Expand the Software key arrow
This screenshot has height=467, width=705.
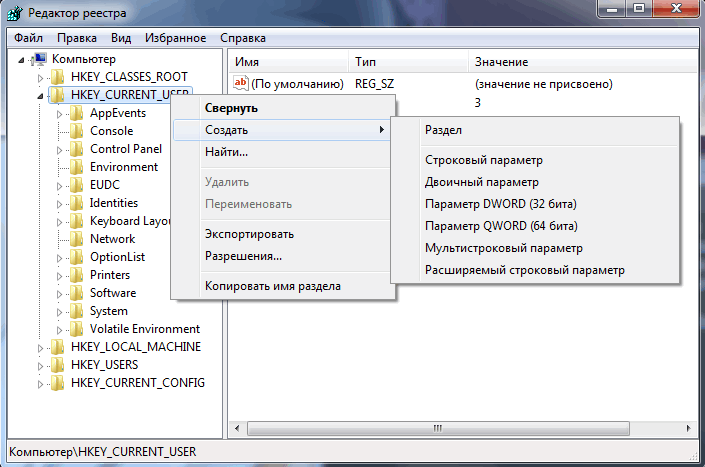point(60,294)
